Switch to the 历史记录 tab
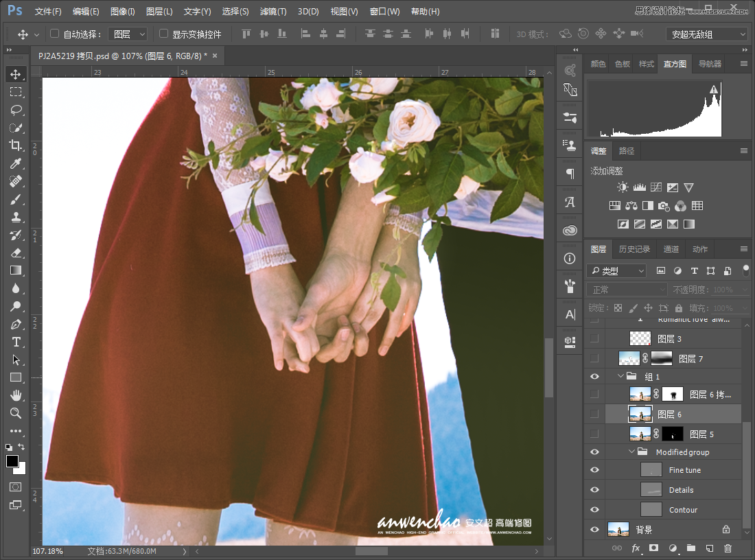 click(634, 249)
